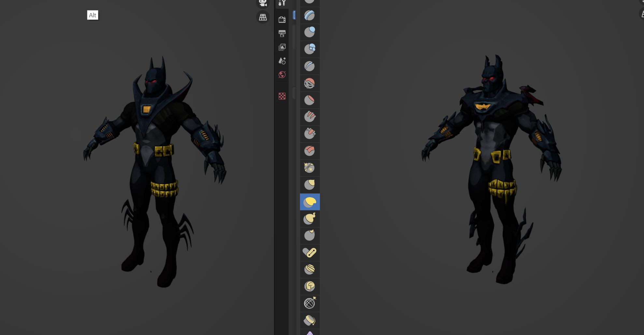Open the checkered Texture properties tab

[282, 96]
